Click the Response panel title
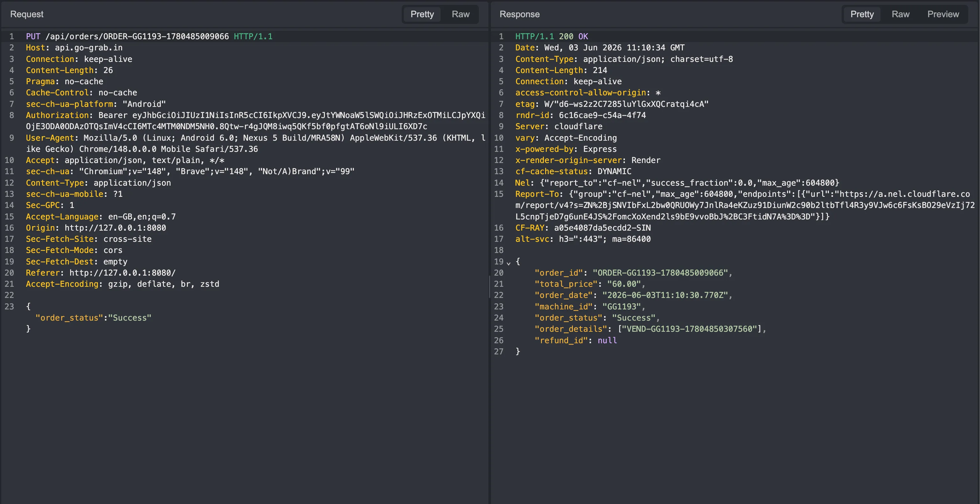The image size is (980, 504). [519, 14]
